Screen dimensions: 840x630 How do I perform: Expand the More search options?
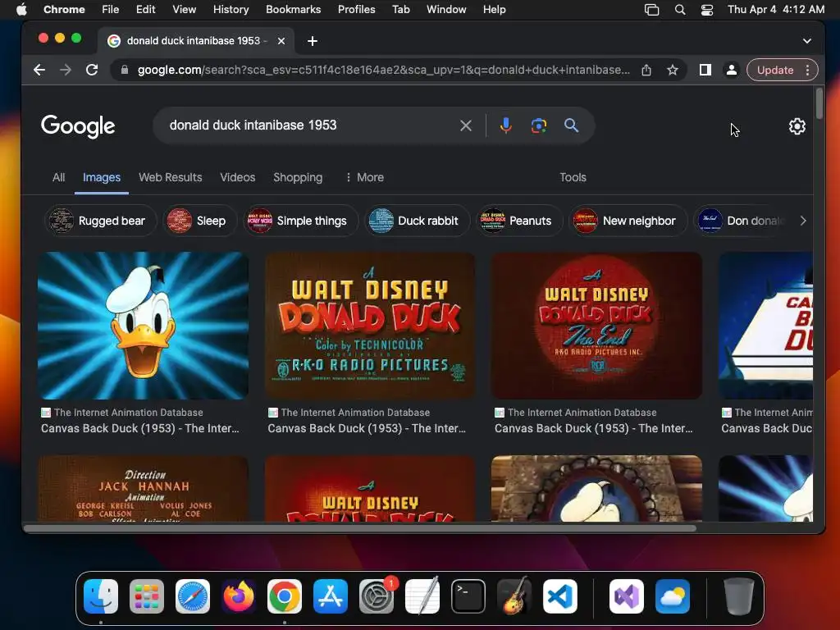364,177
